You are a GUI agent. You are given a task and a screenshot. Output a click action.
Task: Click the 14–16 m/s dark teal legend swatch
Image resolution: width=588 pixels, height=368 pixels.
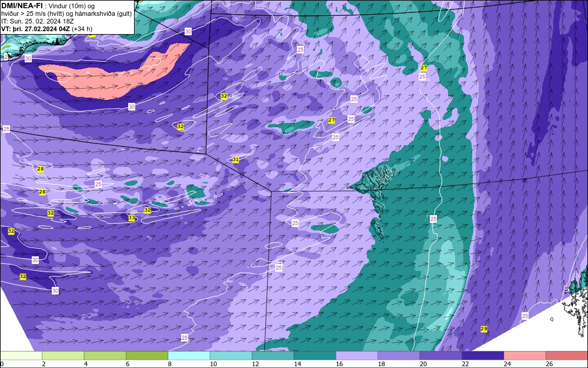[315, 356]
